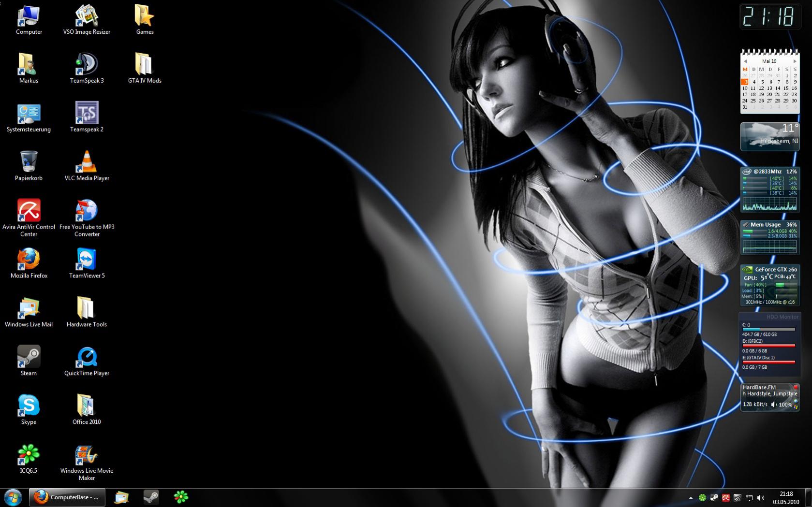Click the CPU meter gadget header
This screenshot has width=812, height=507.
point(770,172)
